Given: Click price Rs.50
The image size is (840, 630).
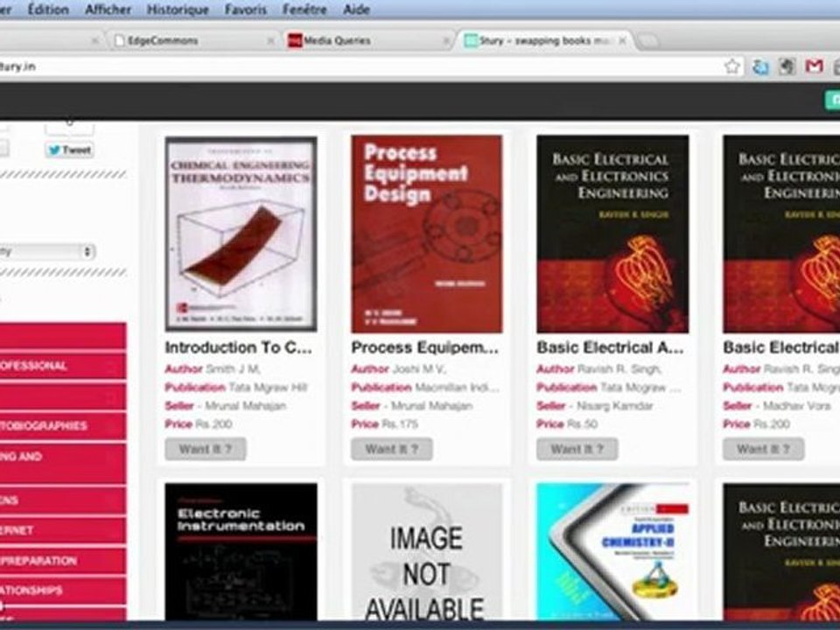Looking at the screenshot, I should tap(583, 424).
